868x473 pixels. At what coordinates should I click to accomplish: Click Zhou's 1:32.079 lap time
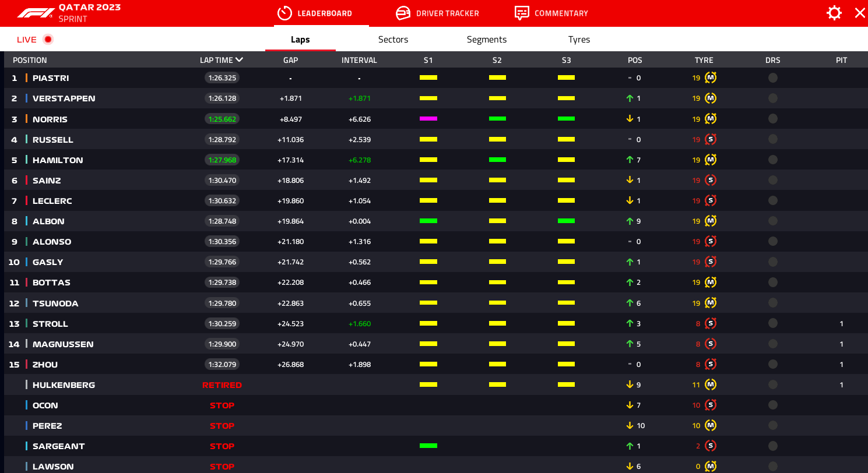222,365
